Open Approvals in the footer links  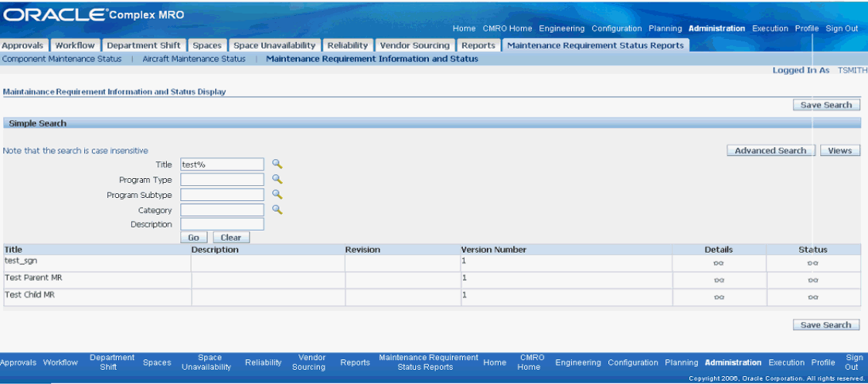18,363
